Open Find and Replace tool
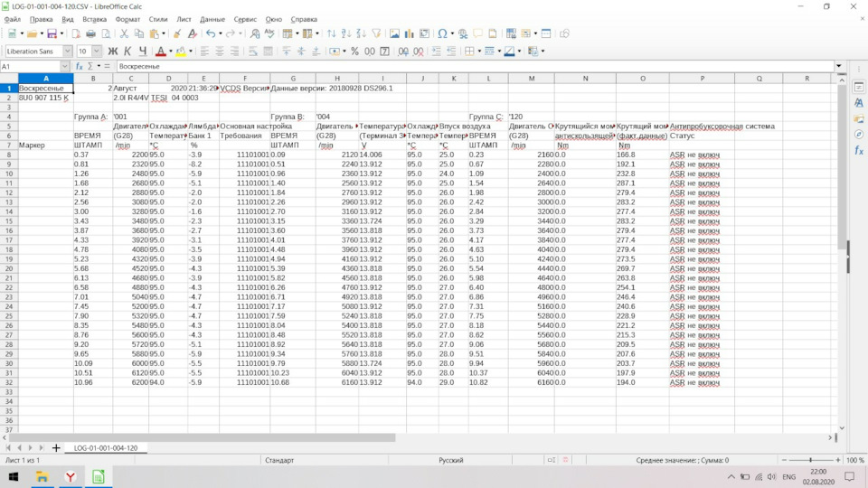This screenshot has height=488, width=868. click(255, 33)
